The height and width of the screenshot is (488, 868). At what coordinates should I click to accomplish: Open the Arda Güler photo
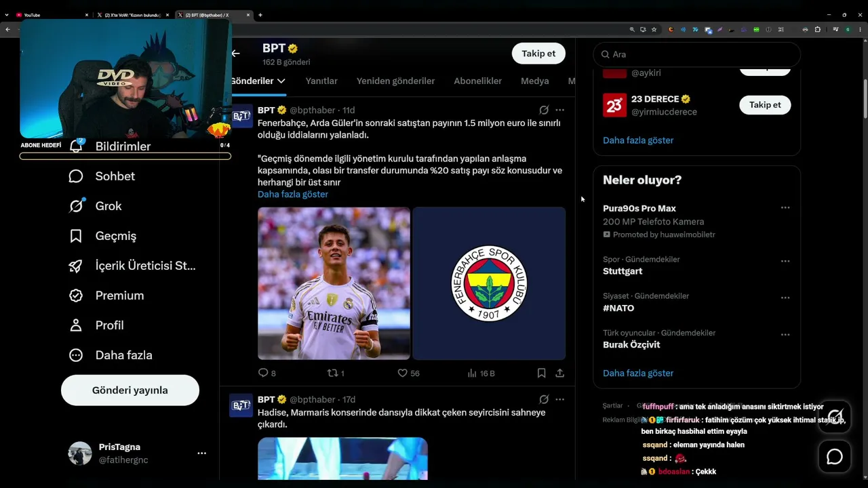pyautogui.click(x=334, y=283)
